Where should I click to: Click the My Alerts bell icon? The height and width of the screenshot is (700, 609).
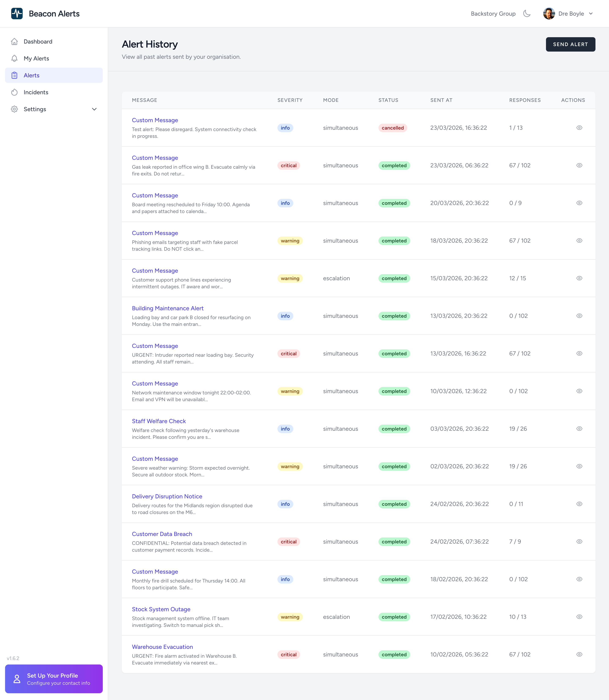point(14,58)
